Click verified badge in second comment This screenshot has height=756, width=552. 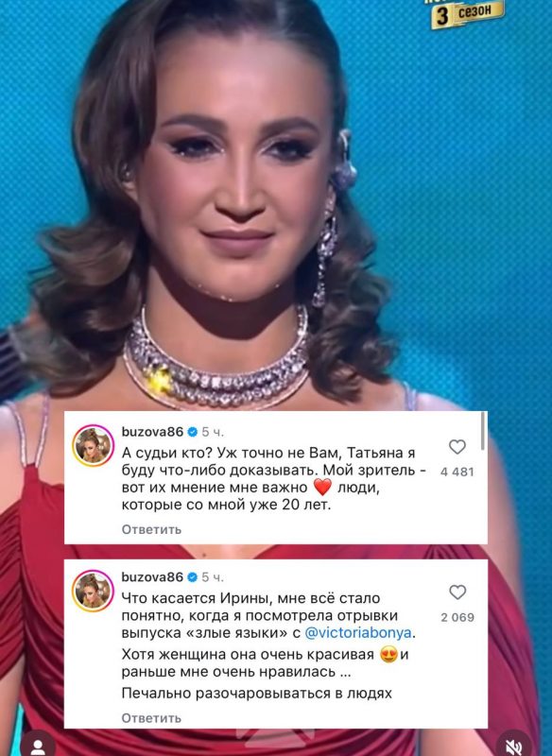(192, 577)
